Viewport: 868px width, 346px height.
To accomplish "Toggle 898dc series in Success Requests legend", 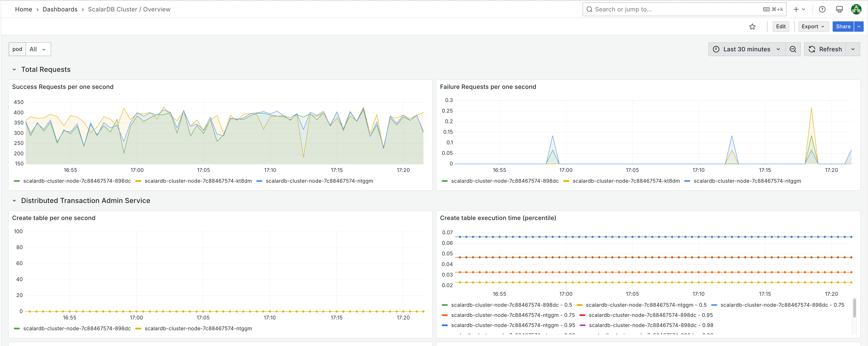I will [x=77, y=181].
